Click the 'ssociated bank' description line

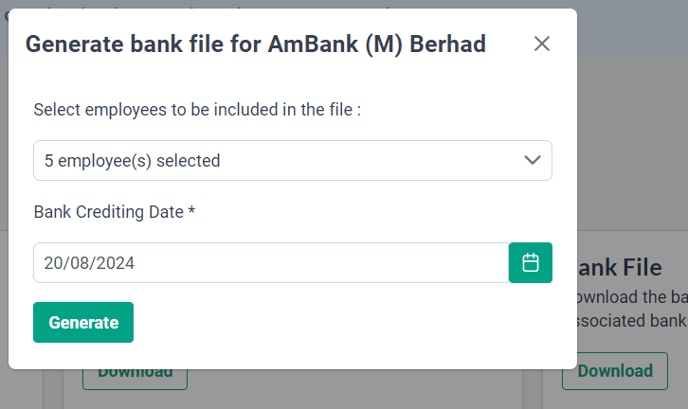click(632, 321)
